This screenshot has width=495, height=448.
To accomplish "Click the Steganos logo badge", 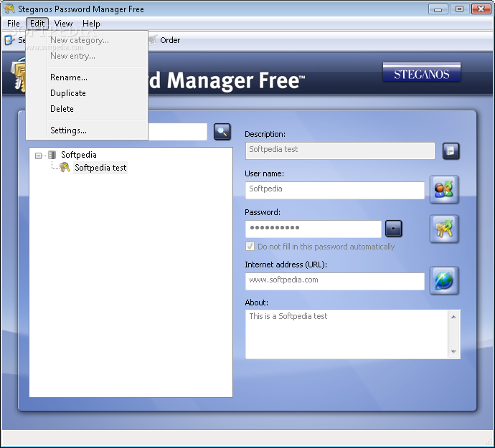I will [421, 72].
